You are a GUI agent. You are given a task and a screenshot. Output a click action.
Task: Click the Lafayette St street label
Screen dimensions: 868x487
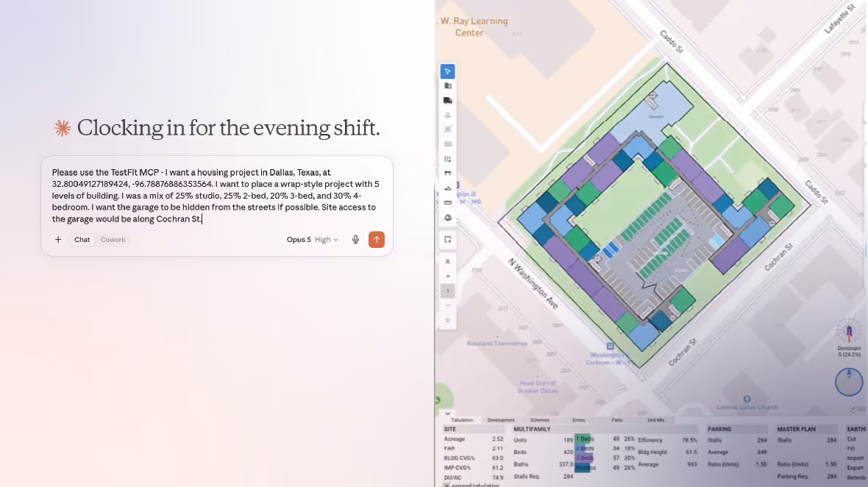click(x=840, y=19)
